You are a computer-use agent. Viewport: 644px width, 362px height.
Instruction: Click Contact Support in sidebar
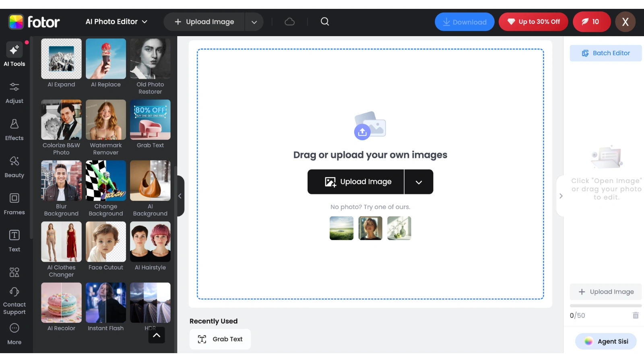pyautogui.click(x=14, y=301)
